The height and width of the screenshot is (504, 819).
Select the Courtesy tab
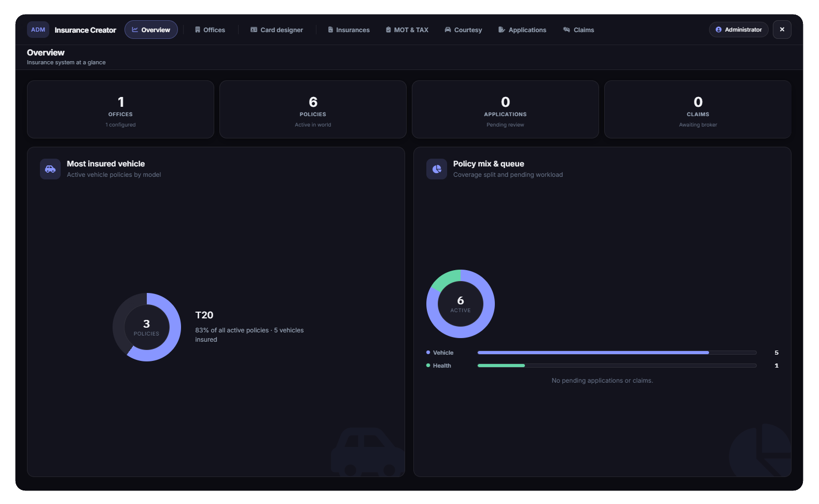(x=463, y=30)
